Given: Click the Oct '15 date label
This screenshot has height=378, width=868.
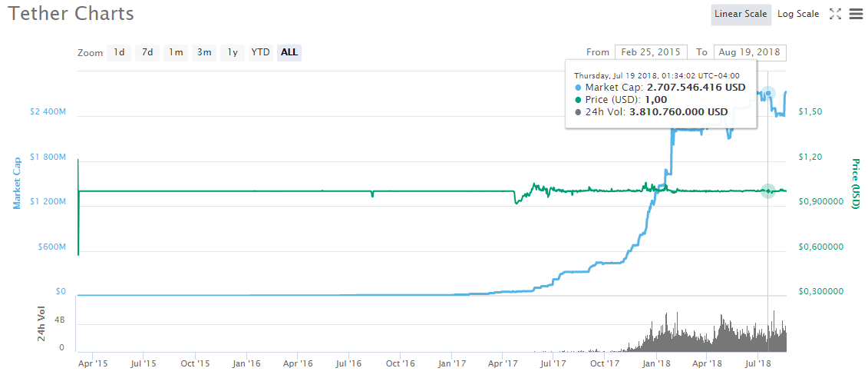Looking at the screenshot, I should pyautogui.click(x=196, y=363).
